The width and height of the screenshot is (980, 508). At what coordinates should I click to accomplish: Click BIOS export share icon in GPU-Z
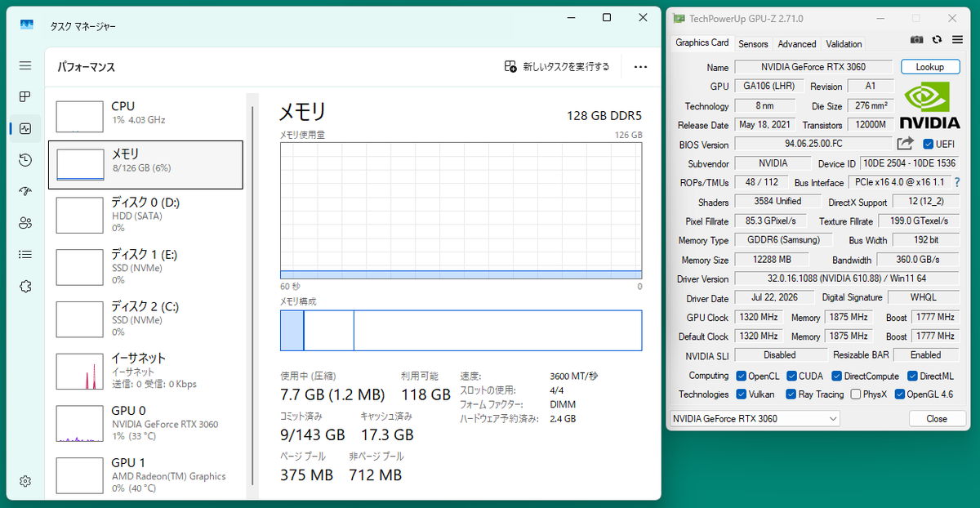click(905, 144)
